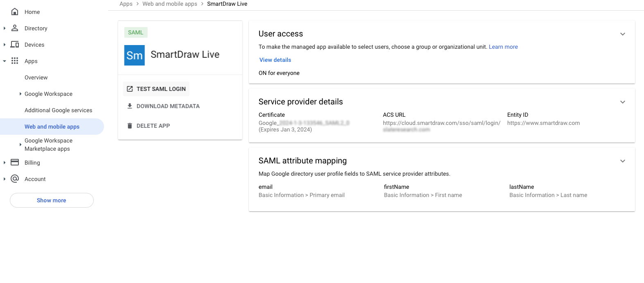Click the Show more button

point(52,200)
